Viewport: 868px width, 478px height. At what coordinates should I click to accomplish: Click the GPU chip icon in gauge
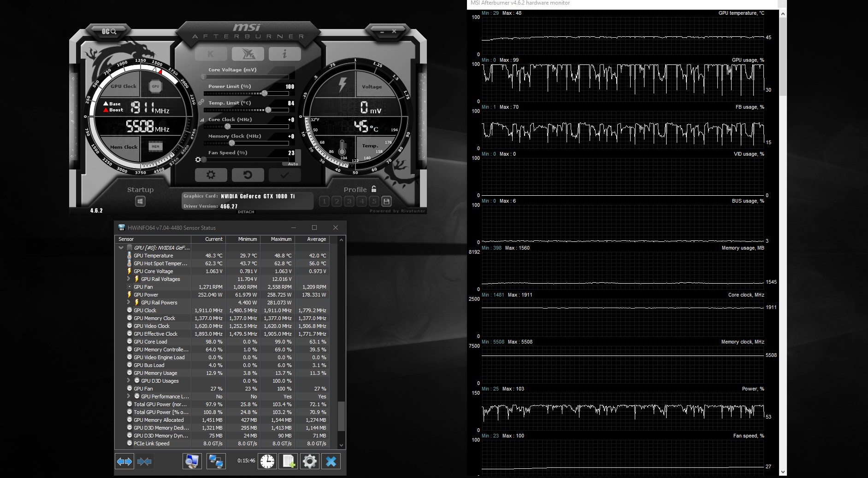[155, 86]
